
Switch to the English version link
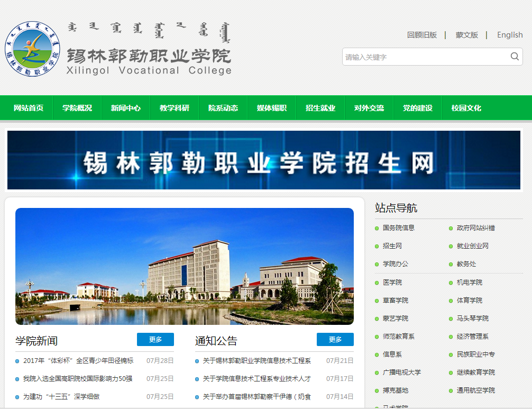510,35
